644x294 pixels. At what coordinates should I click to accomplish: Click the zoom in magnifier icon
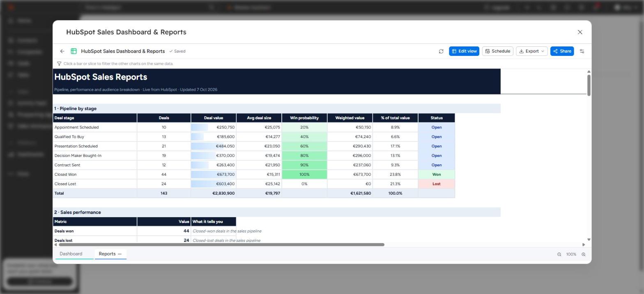pyautogui.click(x=583, y=255)
